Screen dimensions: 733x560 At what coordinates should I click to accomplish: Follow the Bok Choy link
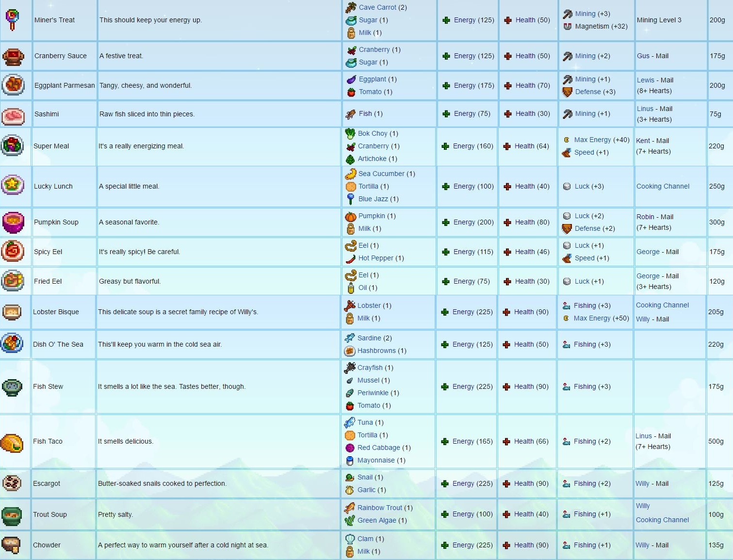click(x=373, y=133)
